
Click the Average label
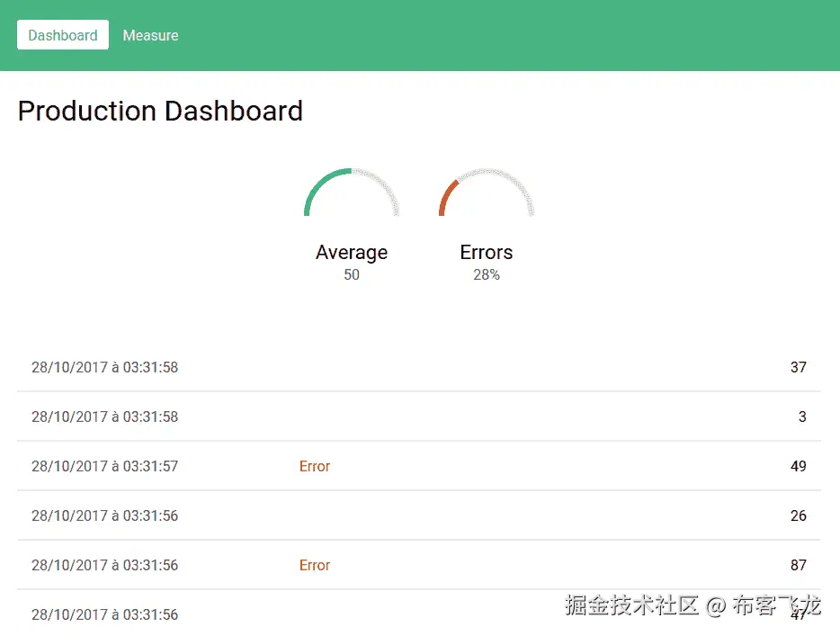(x=352, y=253)
